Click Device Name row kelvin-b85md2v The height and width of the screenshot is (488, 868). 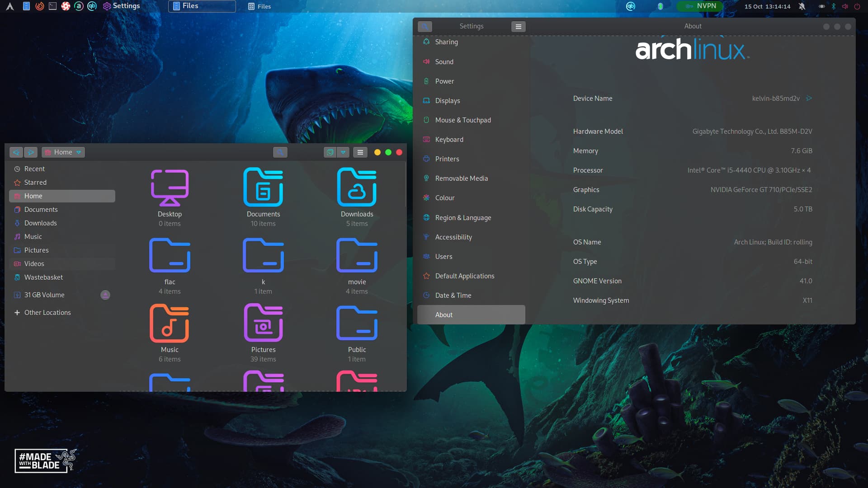[x=693, y=99]
